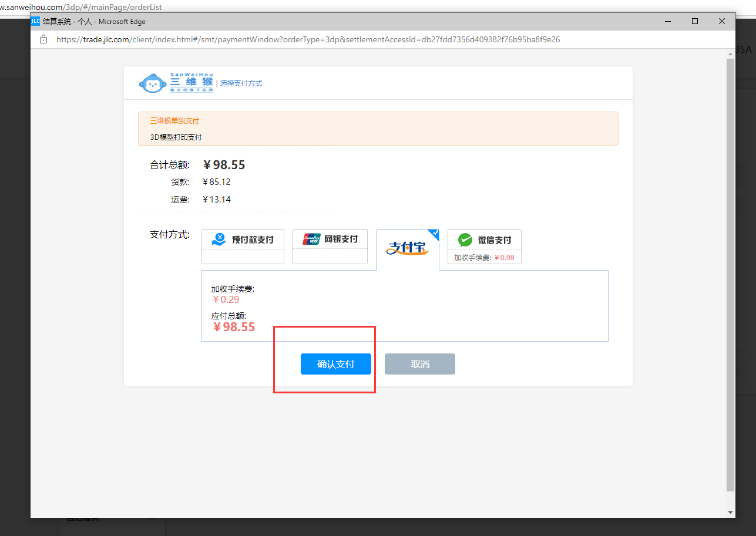Click the 三维猴单独支付 orange banner title
The height and width of the screenshot is (536, 756).
tap(174, 121)
